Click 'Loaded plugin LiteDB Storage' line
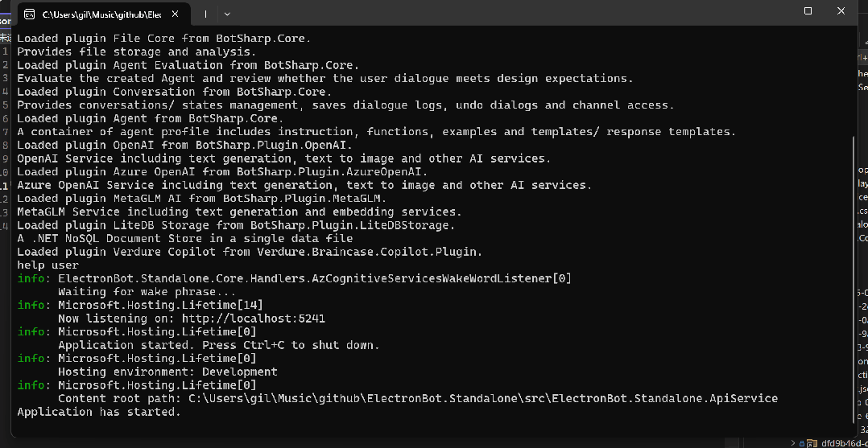Image resolution: width=868 pixels, height=448 pixels. click(x=237, y=225)
